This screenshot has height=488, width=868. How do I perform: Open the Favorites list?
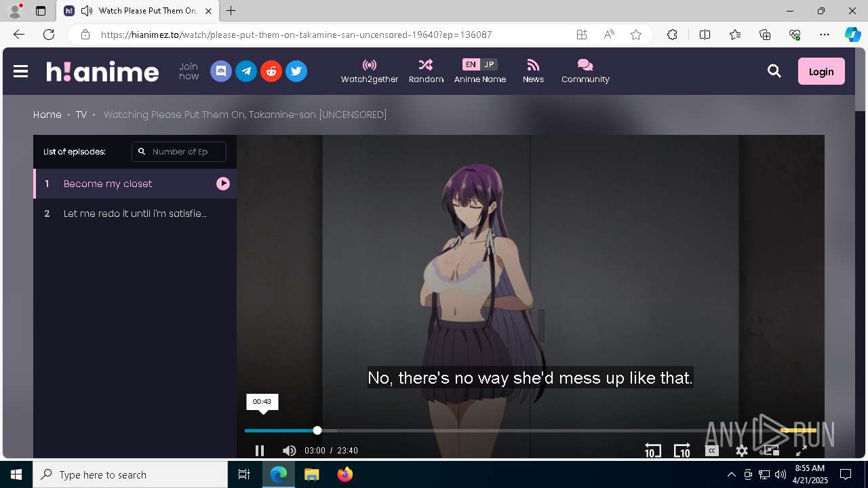[735, 35]
